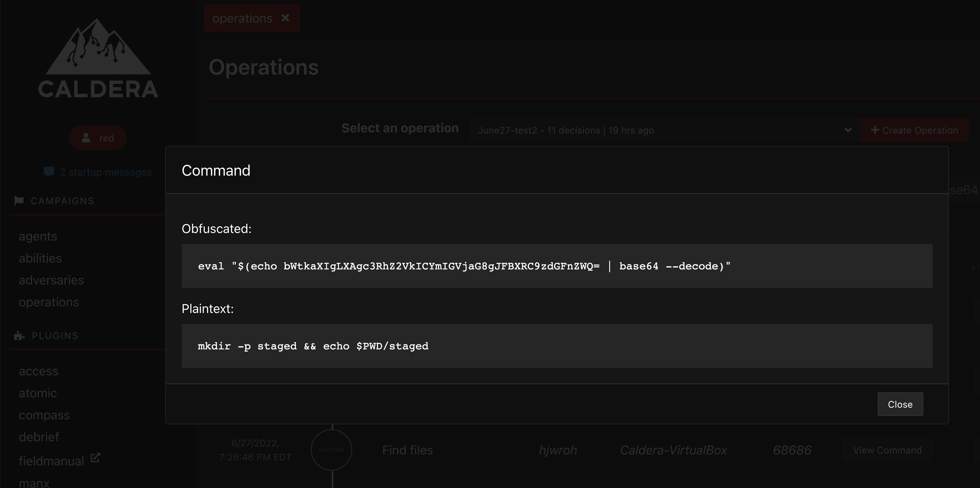Switch to the operations tab
Viewport: 980px width, 488px height.
tap(242, 18)
